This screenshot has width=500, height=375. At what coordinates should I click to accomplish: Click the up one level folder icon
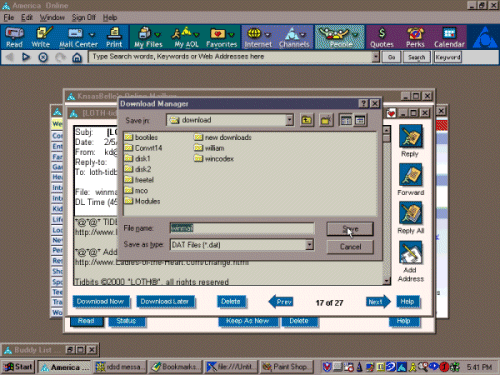[x=307, y=120]
